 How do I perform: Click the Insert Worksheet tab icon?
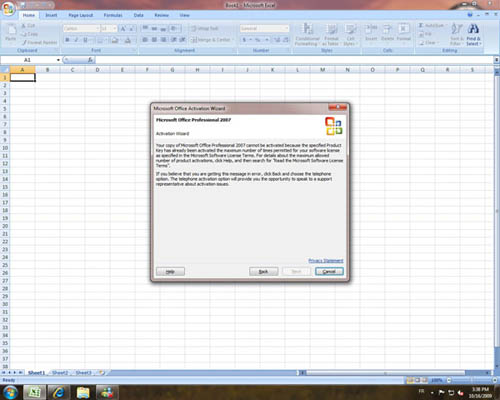[102, 373]
